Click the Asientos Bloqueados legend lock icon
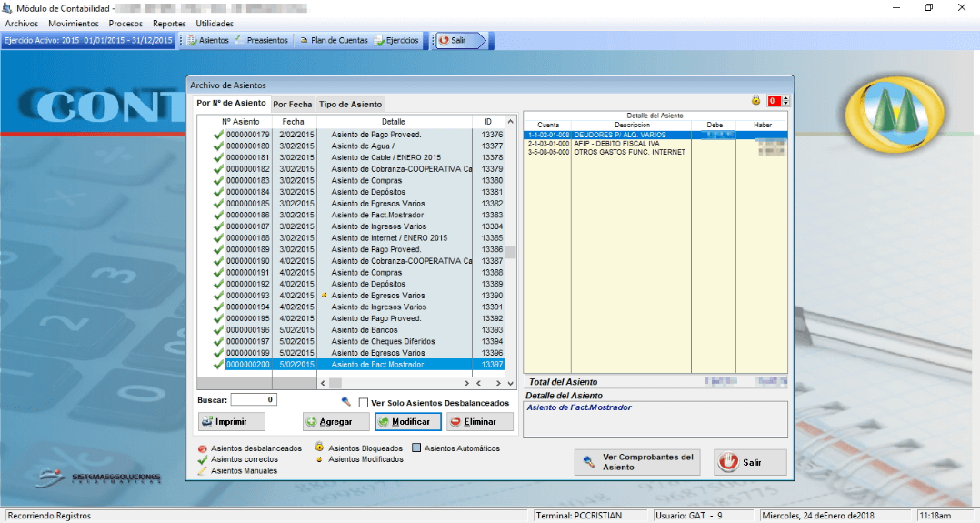Viewport: 980px width, 523px height. pos(319,448)
